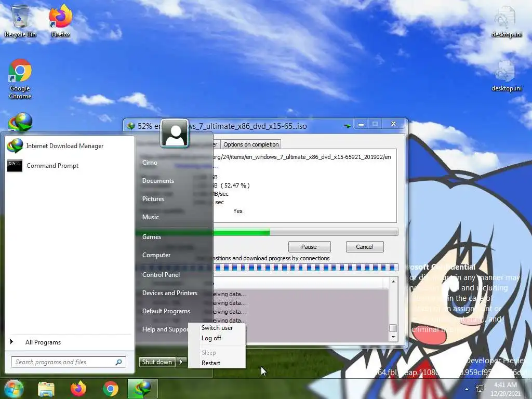Cancel the download in IDM

tap(364, 247)
